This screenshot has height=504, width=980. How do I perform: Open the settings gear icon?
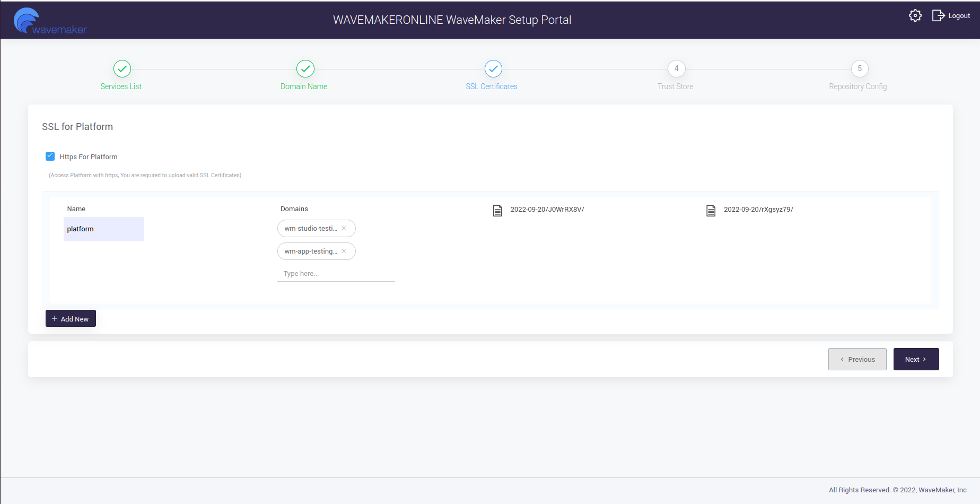[x=915, y=16]
